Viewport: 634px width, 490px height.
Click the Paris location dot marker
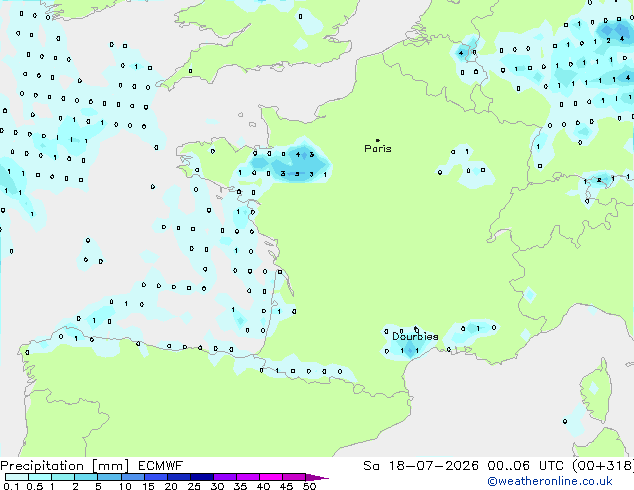(378, 140)
